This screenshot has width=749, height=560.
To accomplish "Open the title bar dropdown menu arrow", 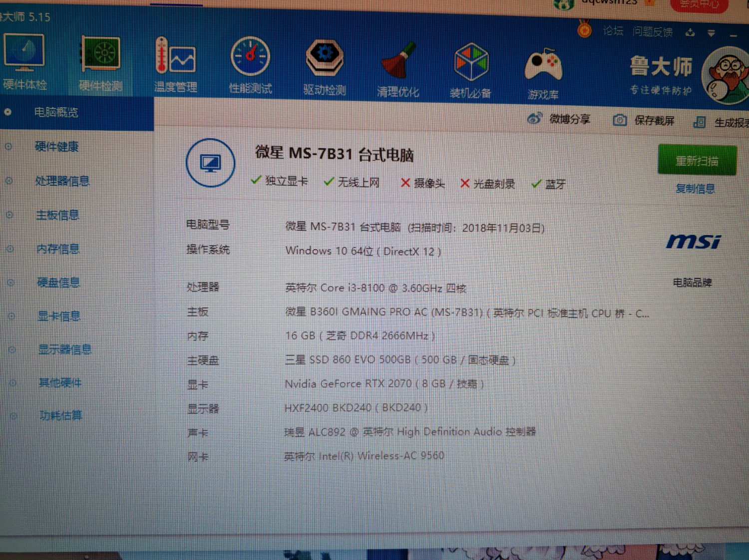I will [x=711, y=33].
